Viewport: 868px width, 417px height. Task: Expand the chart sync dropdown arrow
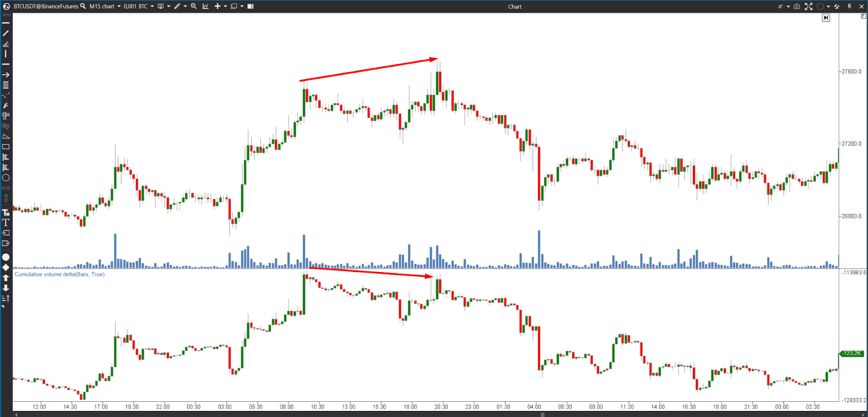coord(788,7)
